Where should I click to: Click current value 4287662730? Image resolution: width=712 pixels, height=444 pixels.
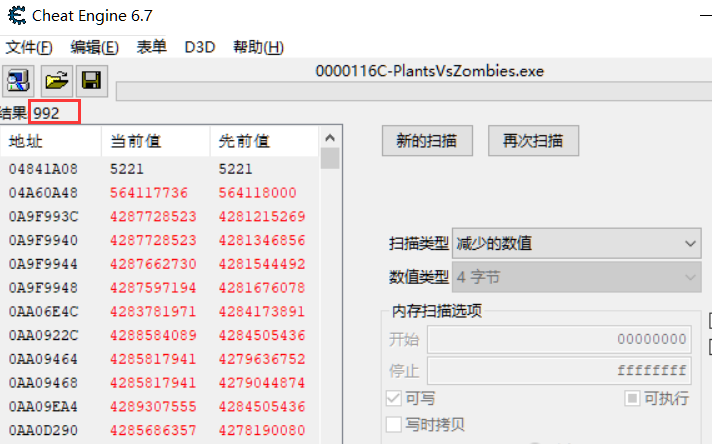point(153,264)
